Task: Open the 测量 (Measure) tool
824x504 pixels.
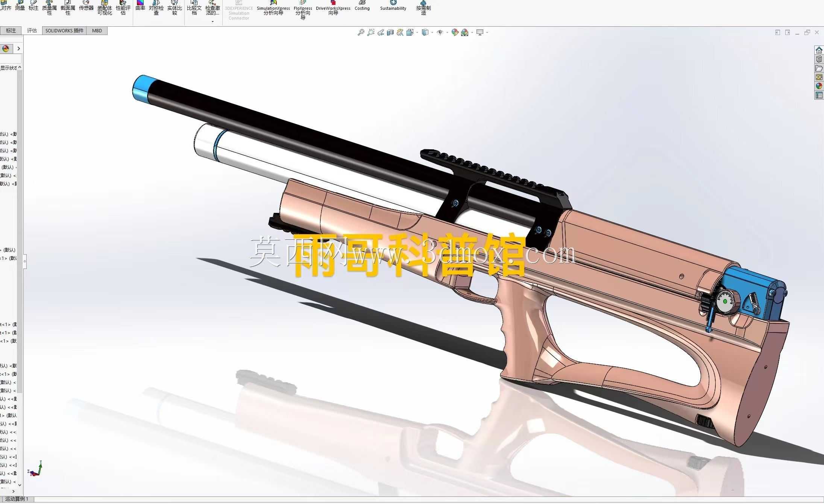Action: 20,5
